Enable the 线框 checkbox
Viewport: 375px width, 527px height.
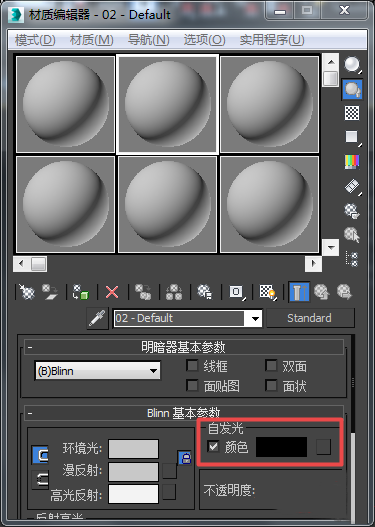192,366
